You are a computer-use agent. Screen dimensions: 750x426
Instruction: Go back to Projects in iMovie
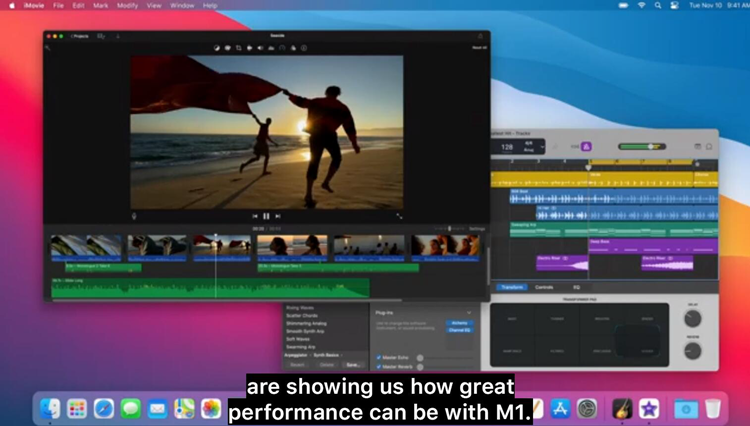[79, 36]
